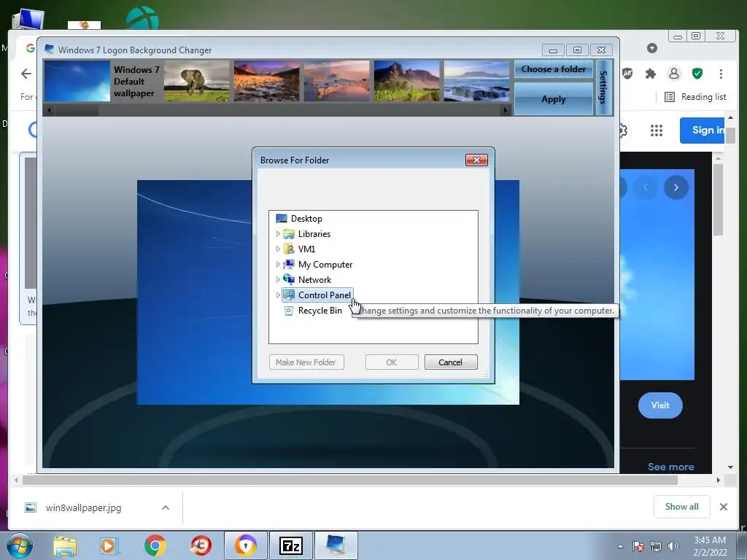Click Make New Folder button
The image size is (747, 560).
coord(306,362)
